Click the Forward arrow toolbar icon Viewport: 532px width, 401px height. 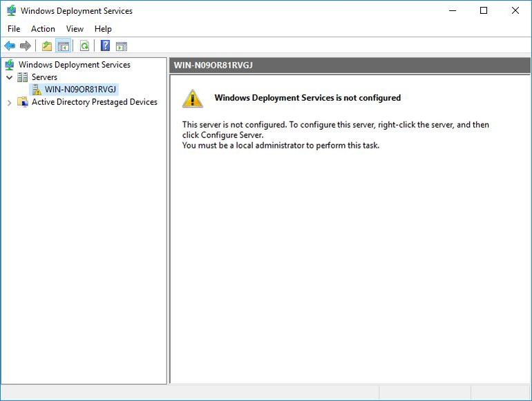pos(26,46)
